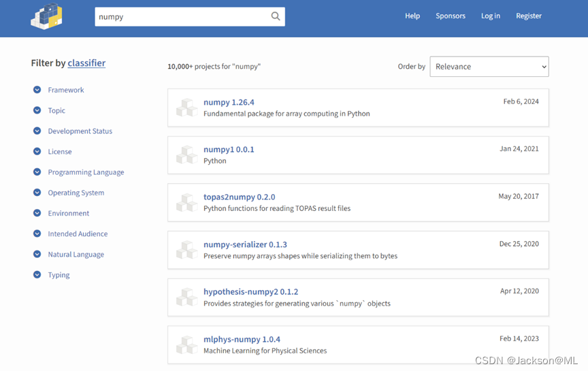Expand the Development Status chevron icon
The height and width of the screenshot is (371, 588).
pyautogui.click(x=37, y=131)
